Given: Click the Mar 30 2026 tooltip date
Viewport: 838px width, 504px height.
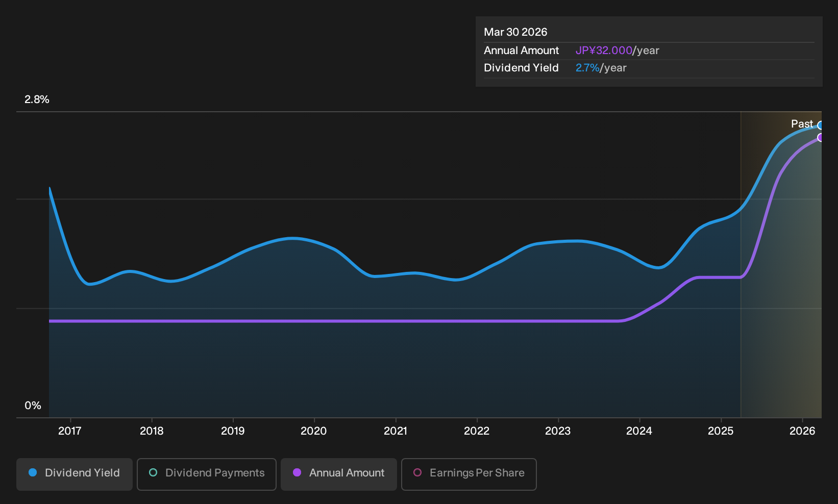Looking at the screenshot, I should 515,32.
